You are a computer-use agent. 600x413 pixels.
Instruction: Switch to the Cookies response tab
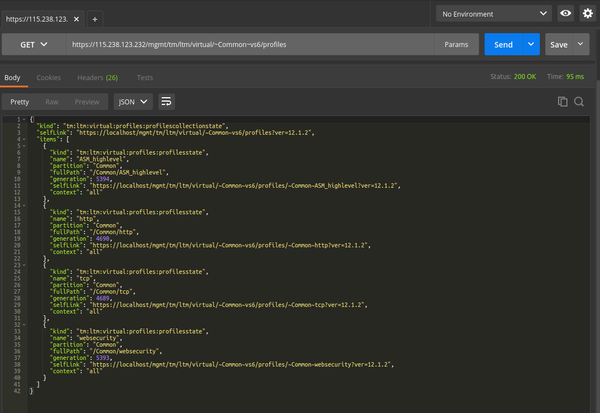point(48,77)
